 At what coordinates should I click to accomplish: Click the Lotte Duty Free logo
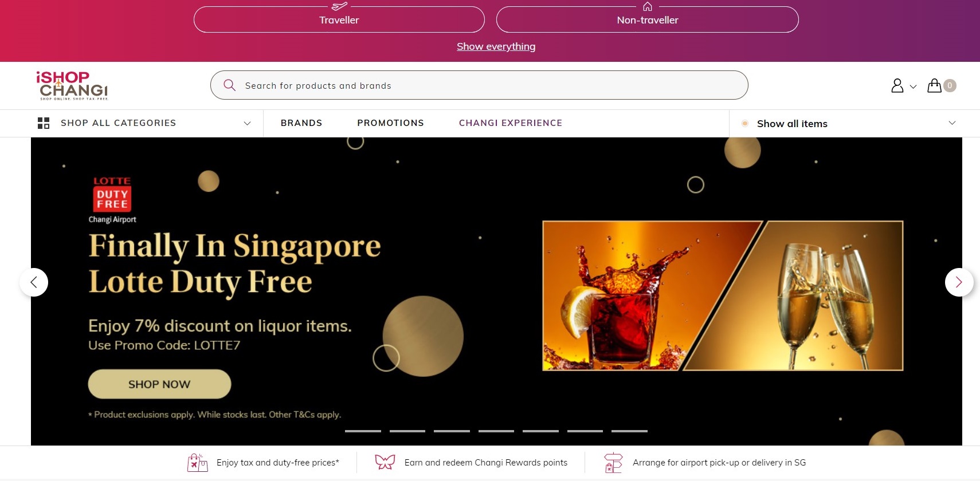coord(112,200)
